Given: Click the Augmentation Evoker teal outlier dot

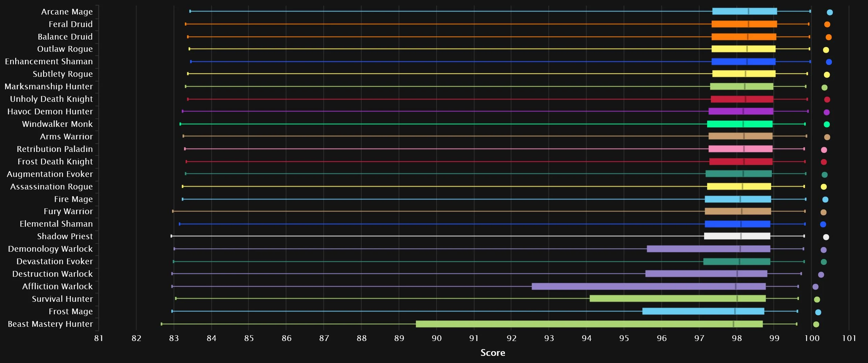Looking at the screenshot, I should pos(824,175).
